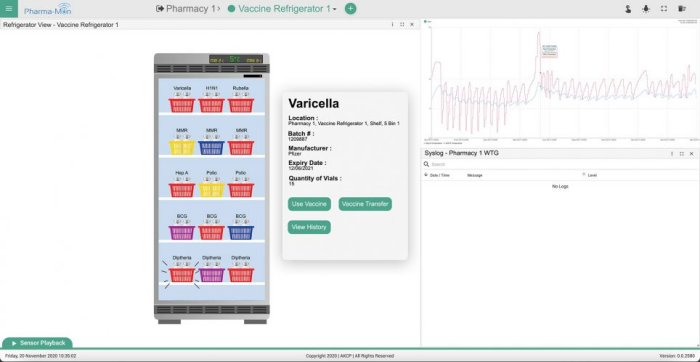Select the red BCG basket

tap(212, 233)
